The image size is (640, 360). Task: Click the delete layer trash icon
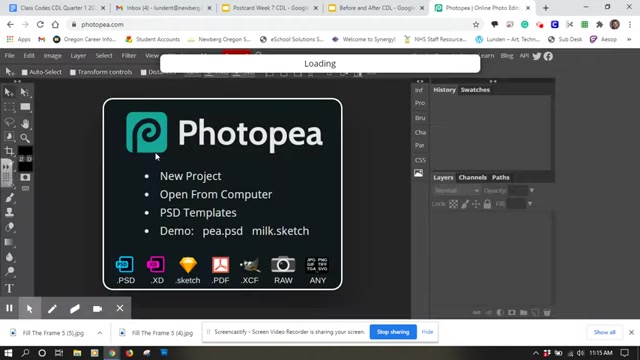coord(547,313)
